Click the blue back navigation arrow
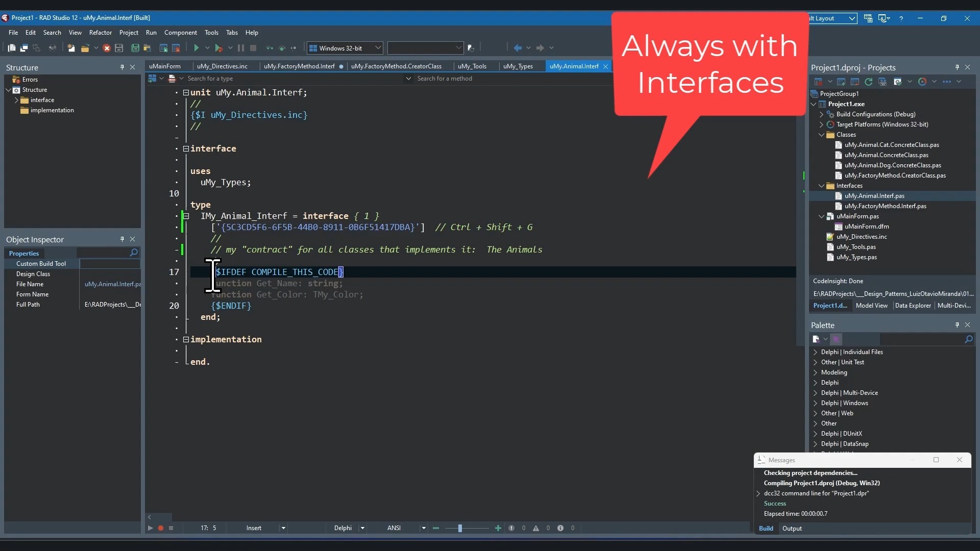This screenshot has height=551, width=980. pos(518,48)
